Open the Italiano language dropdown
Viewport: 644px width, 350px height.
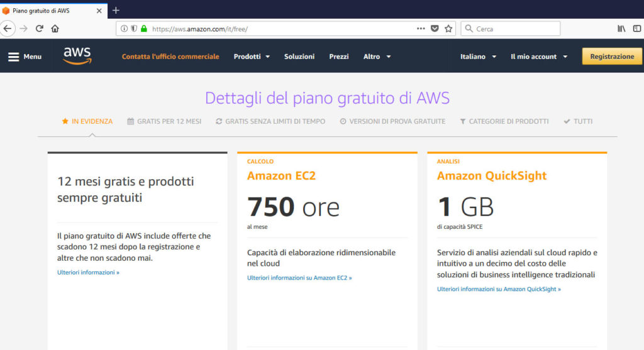(478, 57)
